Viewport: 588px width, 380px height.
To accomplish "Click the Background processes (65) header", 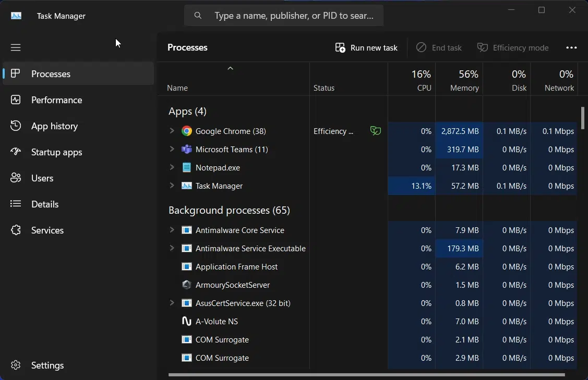I will [229, 210].
